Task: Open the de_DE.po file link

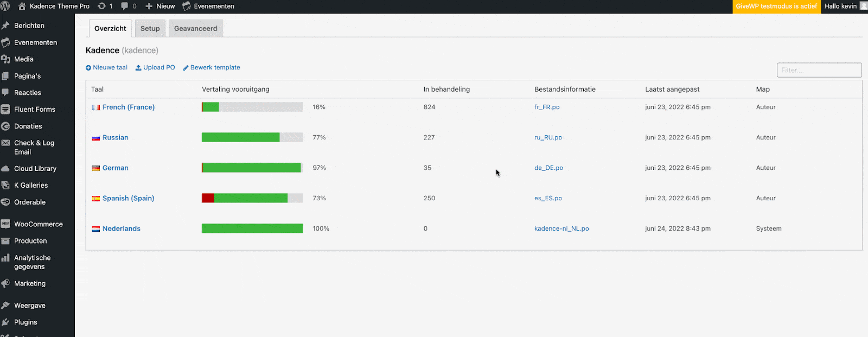Action: click(x=548, y=168)
